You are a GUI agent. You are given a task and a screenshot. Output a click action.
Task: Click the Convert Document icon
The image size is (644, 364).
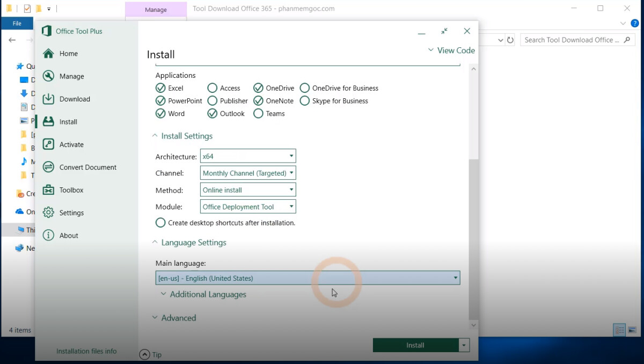(48, 167)
